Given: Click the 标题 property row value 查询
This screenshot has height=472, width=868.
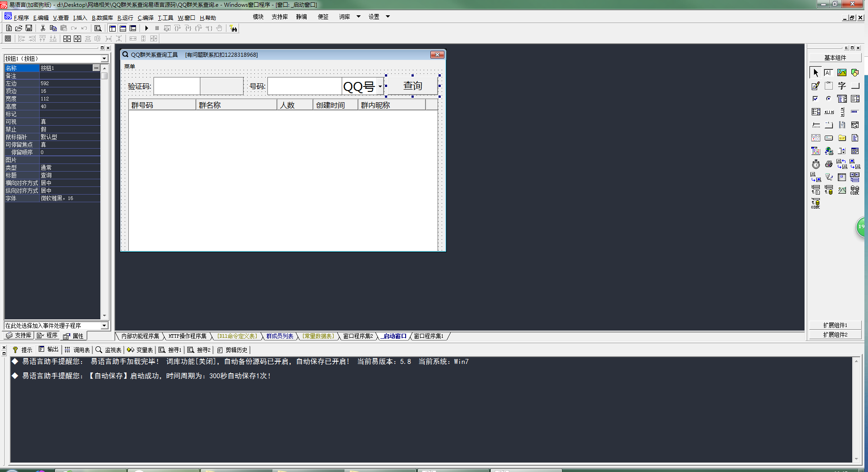Looking at the screenshot, I should (x=70, y=175).
